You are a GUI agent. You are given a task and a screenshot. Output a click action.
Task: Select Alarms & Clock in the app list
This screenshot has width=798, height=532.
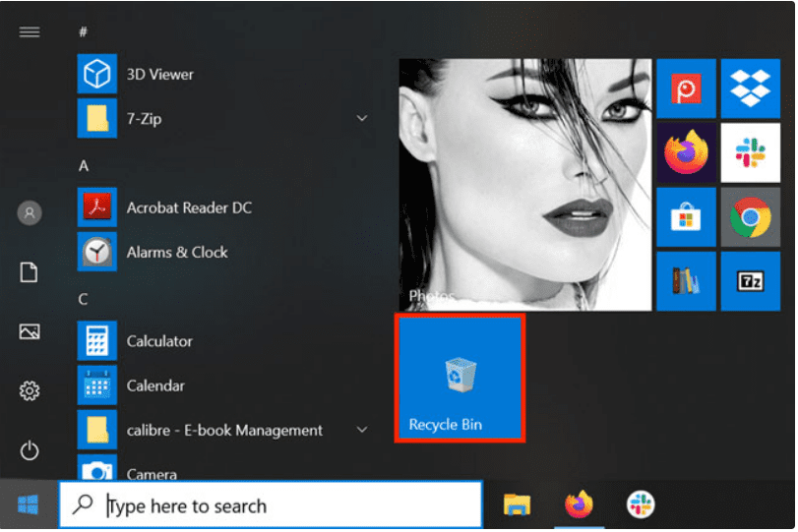177,253
